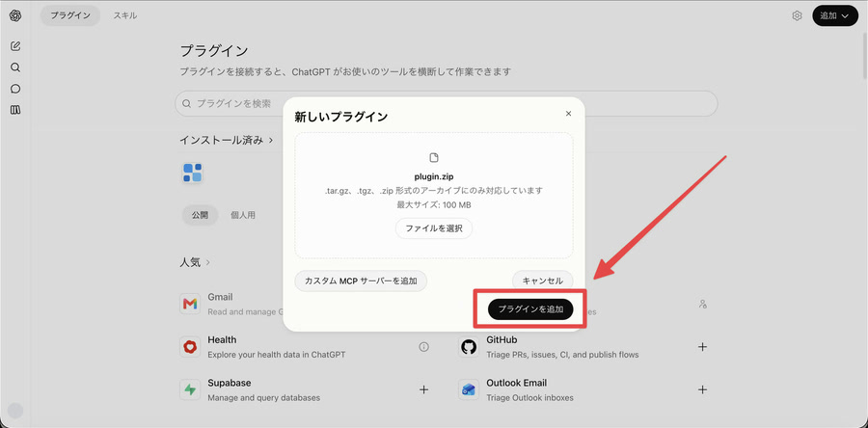
Task: Click the plugin.zip file name
Action: pyautogui.click(x=434, y=177)
